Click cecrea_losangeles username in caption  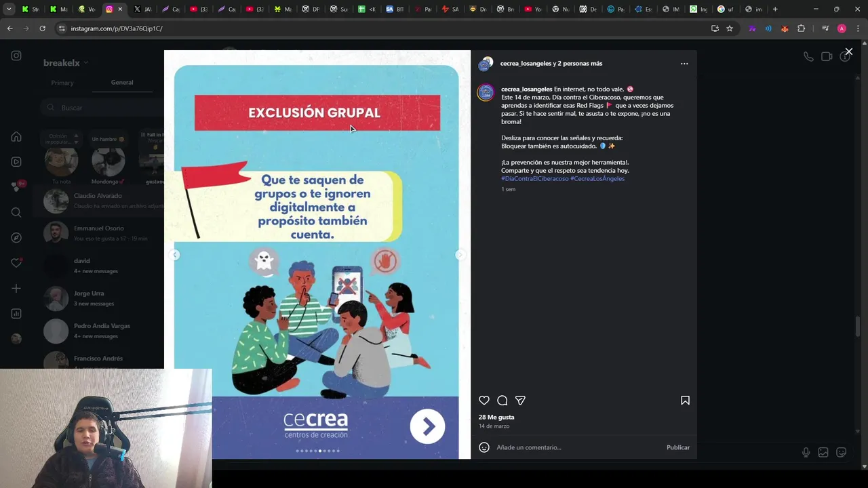coord(526,89)
